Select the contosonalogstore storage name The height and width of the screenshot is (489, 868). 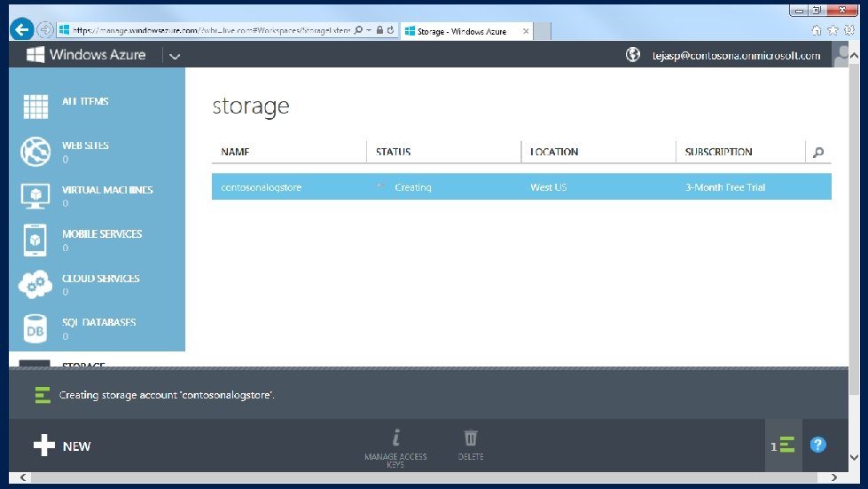click(262, 187)
